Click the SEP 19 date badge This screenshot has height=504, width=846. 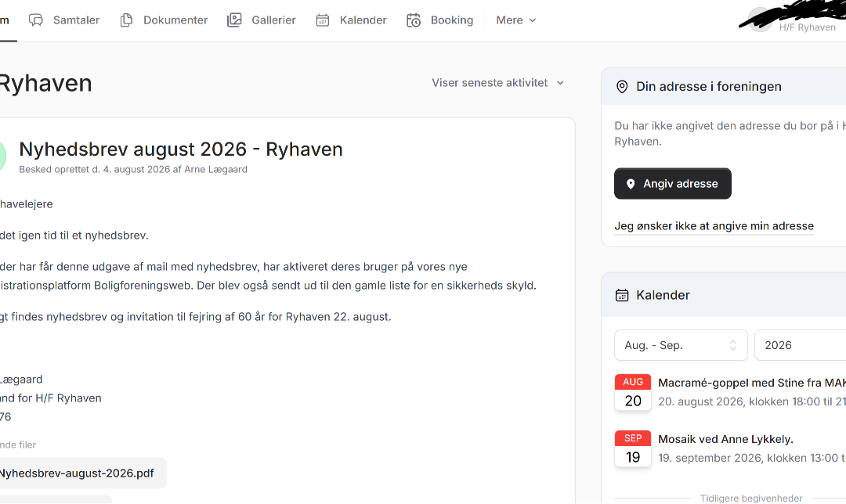click(633, 448)
